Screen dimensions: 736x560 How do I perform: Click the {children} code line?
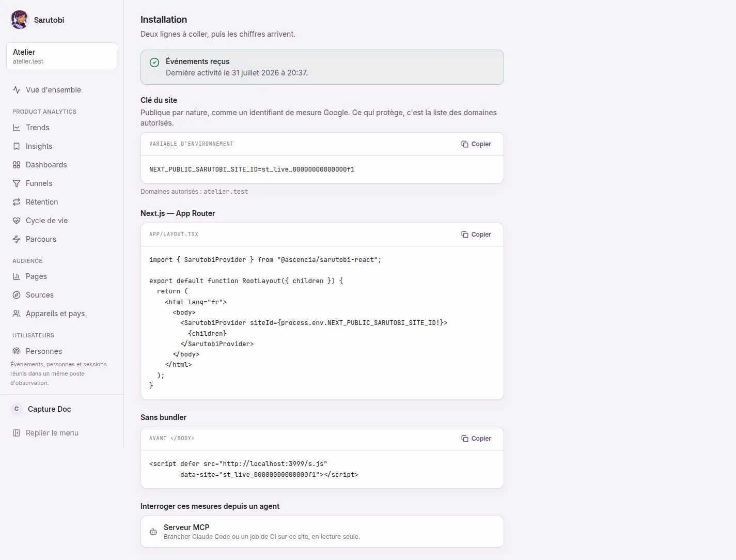[208, 334]
